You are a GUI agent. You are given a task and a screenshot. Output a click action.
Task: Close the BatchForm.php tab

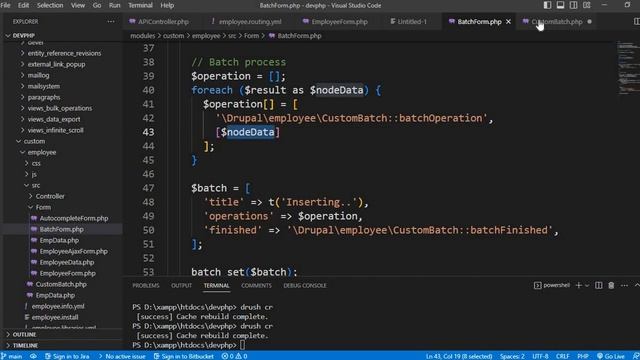pos(508,22)
